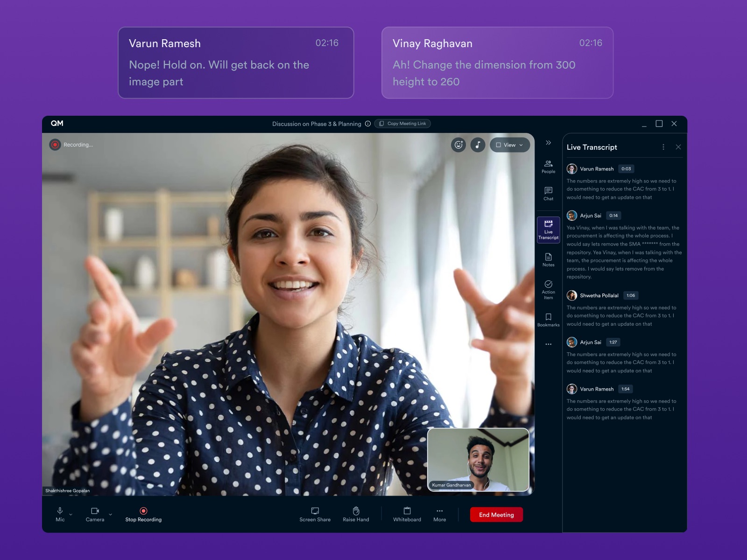Close the meeting window

pos(674,124)
